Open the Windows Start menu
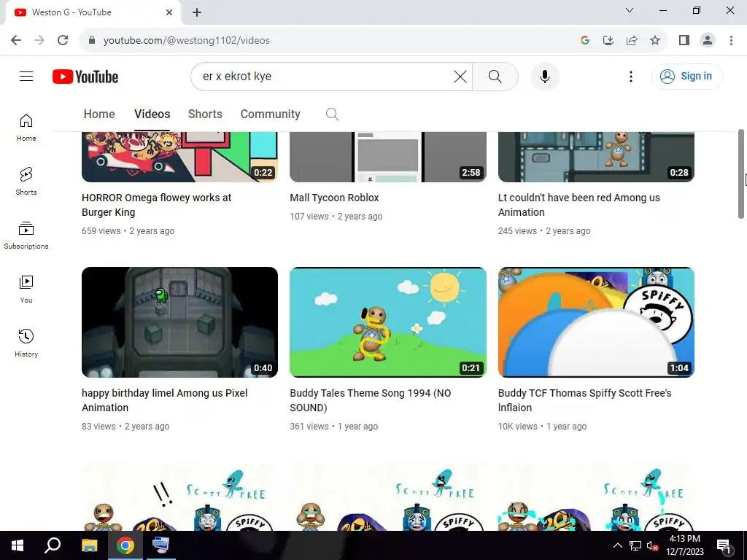Screen dimensions: 747x560 [x=18, y=545]
